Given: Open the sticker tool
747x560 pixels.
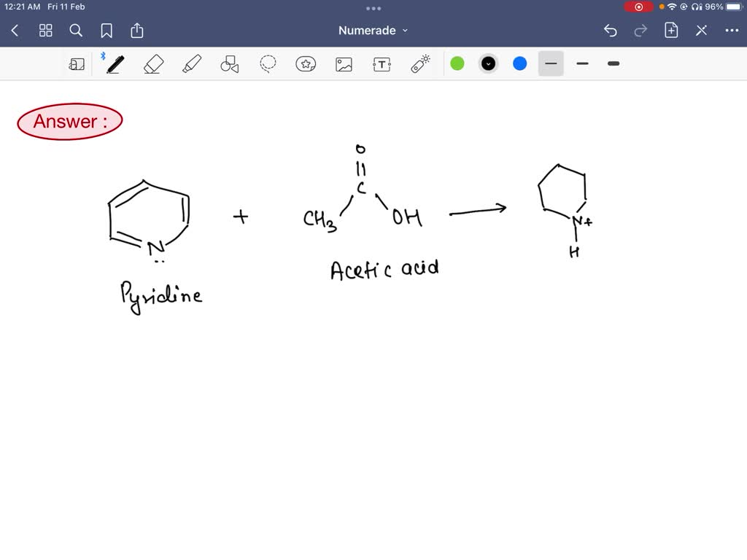Looking at the screenshot, I should pyautogui.click(x=306, y=63).
